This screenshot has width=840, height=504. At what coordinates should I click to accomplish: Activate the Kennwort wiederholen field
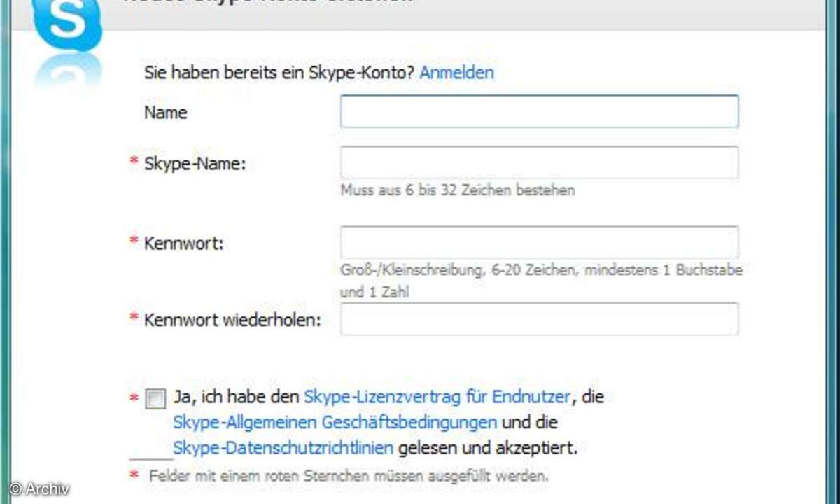click(539, 319)
